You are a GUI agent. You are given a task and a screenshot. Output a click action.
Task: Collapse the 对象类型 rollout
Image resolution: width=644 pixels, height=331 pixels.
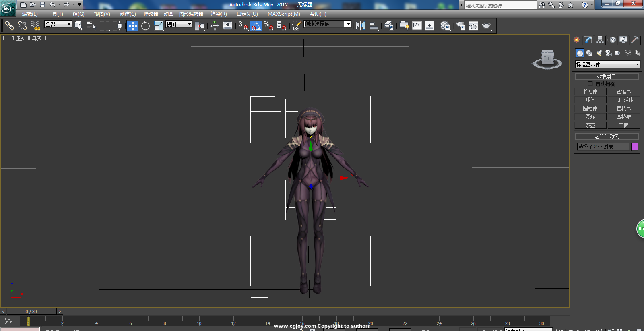pyautogui.click(x=607, y=77)
